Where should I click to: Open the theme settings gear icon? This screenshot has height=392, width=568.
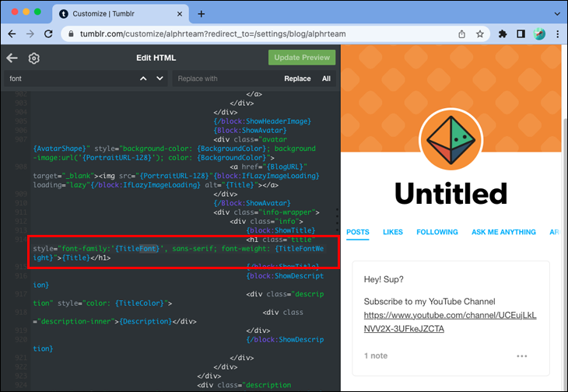point(33,58)
